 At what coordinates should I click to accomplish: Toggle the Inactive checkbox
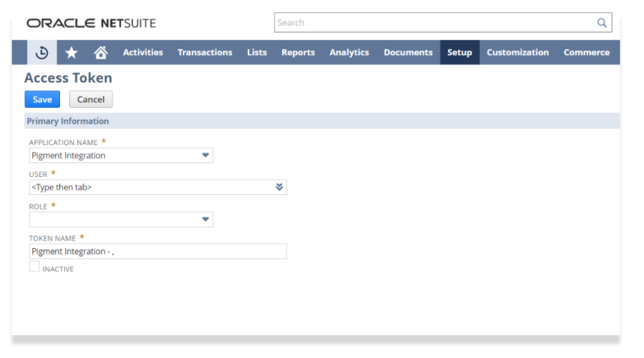pyautogui.click(x=34, y=266)
